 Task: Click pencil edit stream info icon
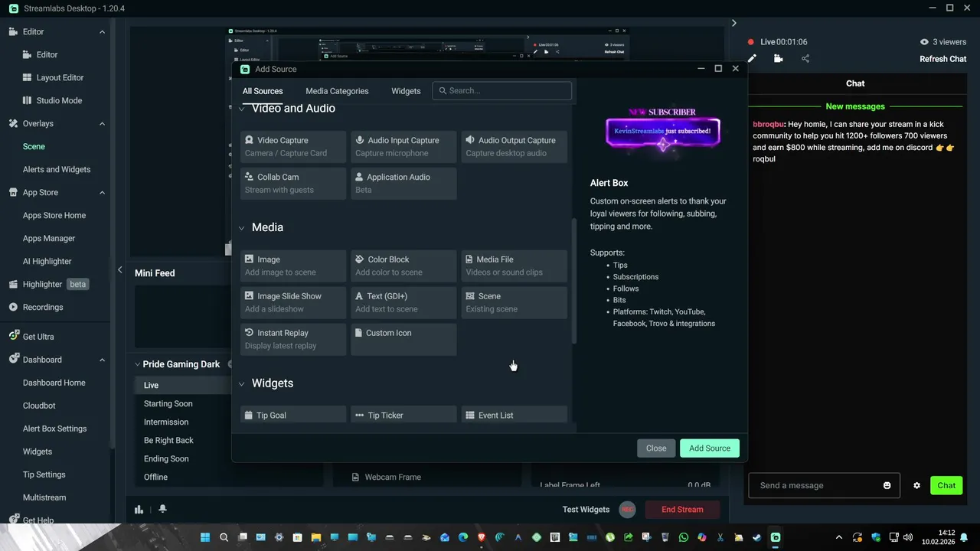pyautogui.click(x=752, y=58)
